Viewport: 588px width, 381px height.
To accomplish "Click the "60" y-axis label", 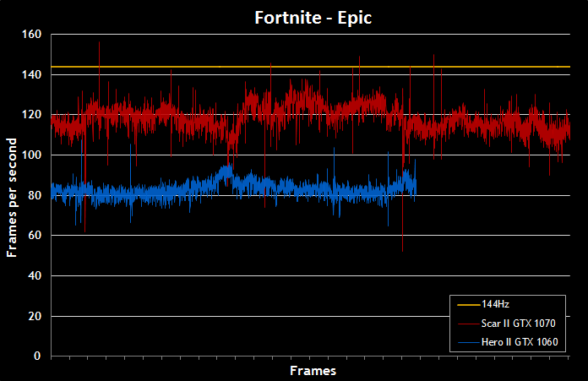I will (x=35, y=236).
